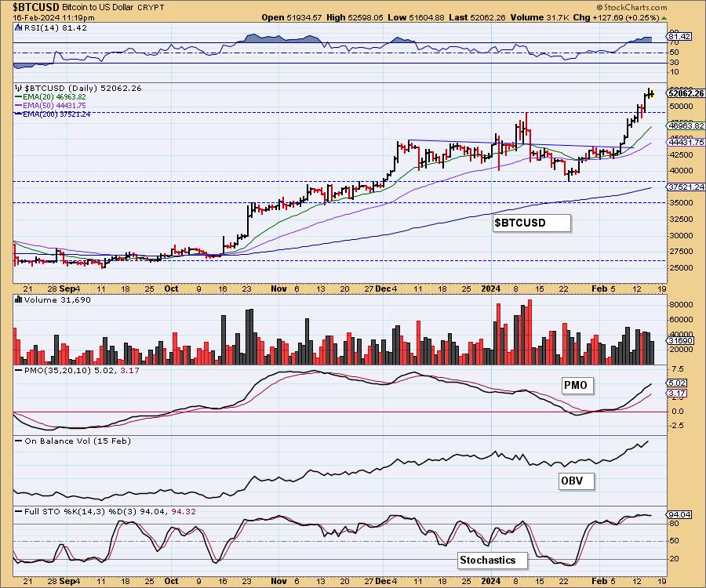
Task: Click the 16-Feb-2024 11:19pm timestamp
Action: [53, 17]
